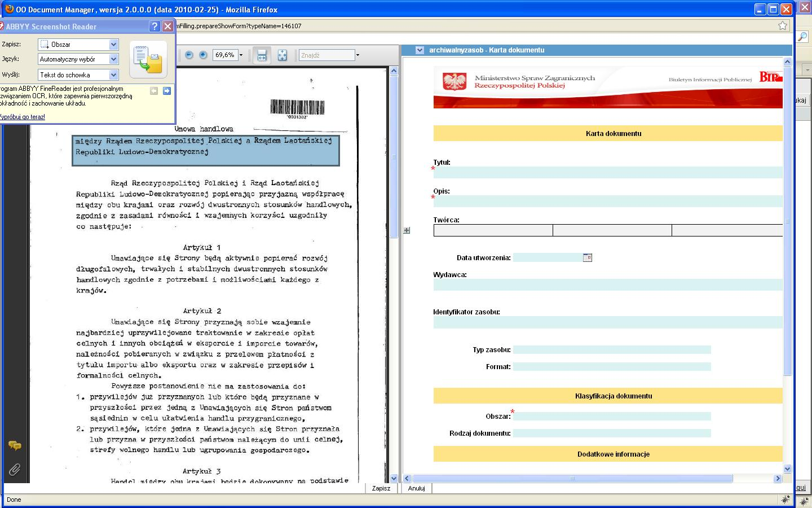Click the Tytuł input field

tap(608, 172)
